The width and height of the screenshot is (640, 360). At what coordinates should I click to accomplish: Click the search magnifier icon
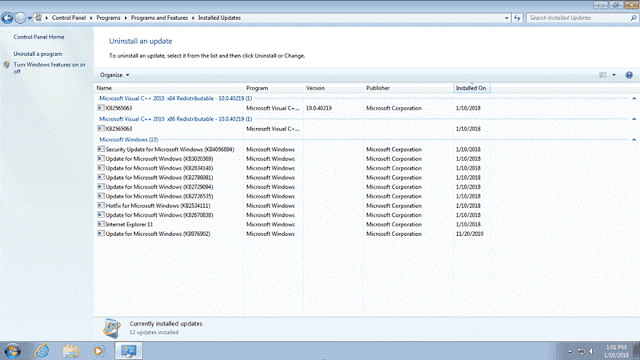[633, 18]
